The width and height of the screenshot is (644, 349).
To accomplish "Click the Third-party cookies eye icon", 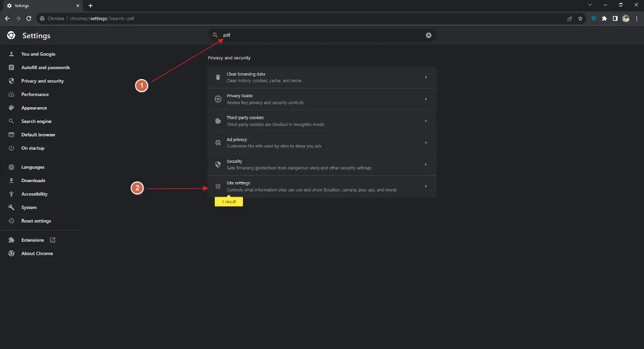I will pos(218,121).
